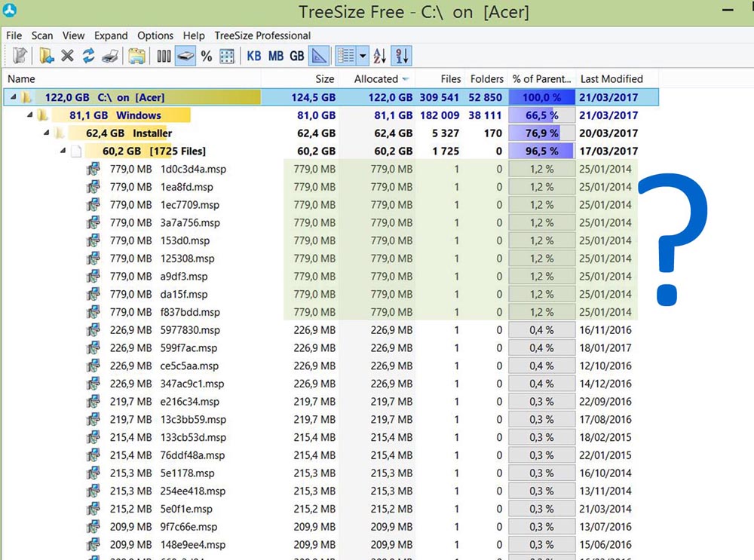This screenshot has width=754, height=560.
Task: Open folder in Explorer toolbar icon
Action: click(x=136, y=56)
